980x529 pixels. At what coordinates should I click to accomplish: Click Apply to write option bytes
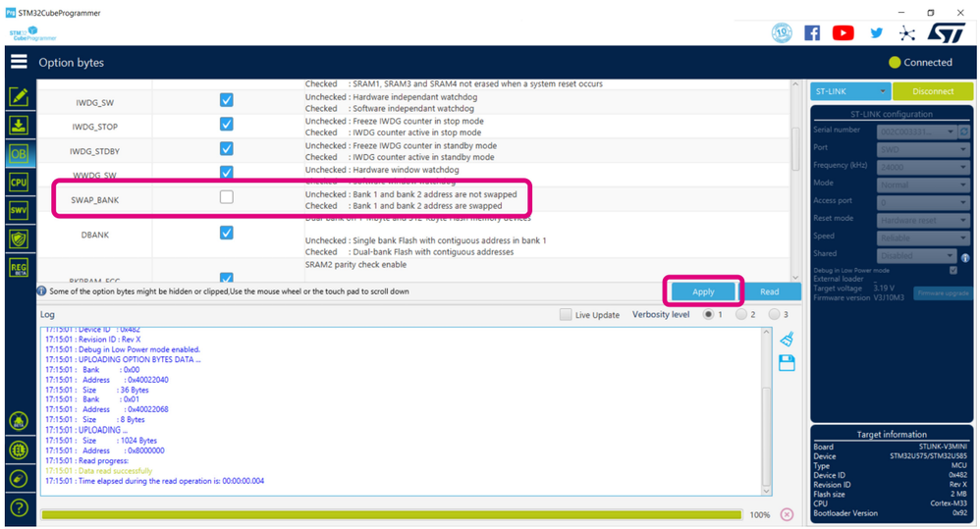(703, 291)
